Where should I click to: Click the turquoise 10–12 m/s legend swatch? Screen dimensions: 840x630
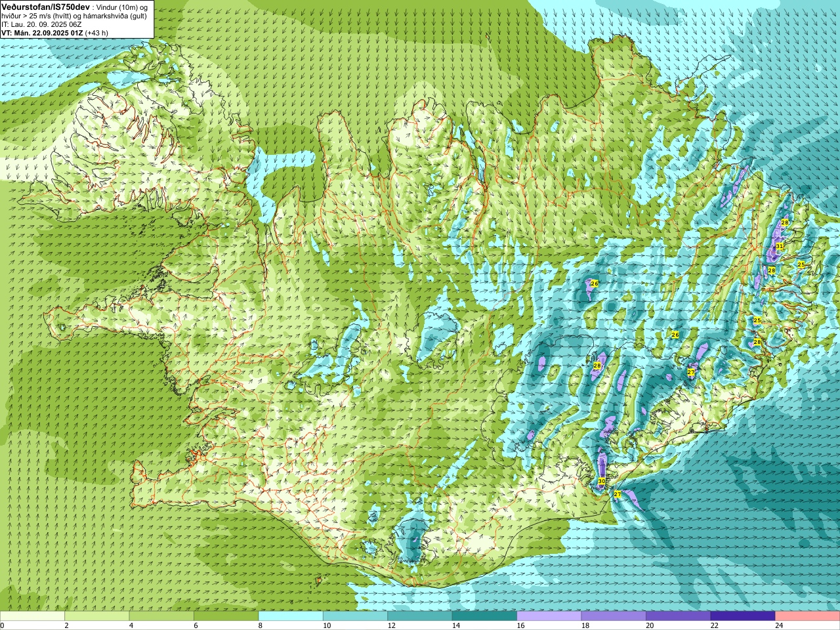(x=355, y=616)
